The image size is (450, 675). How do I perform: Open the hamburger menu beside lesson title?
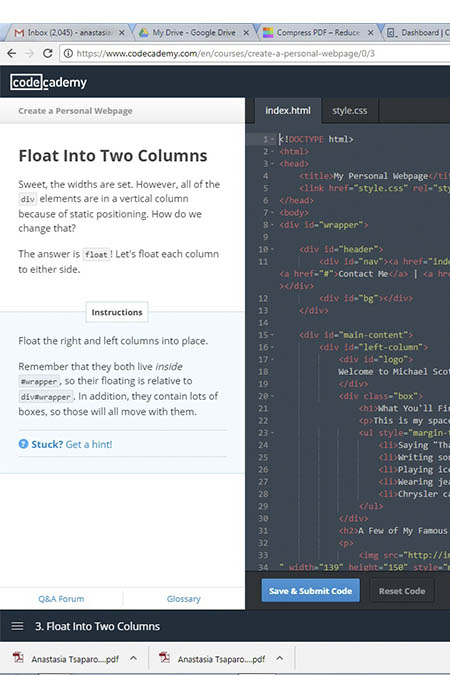(x=17, y=626)
